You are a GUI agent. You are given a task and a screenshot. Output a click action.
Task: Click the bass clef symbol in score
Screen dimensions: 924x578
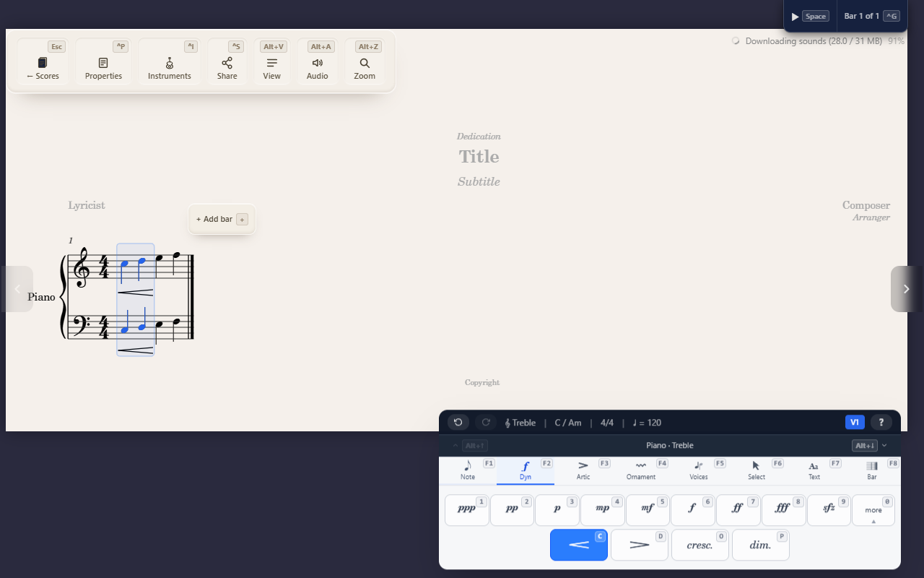click(82, 324)
